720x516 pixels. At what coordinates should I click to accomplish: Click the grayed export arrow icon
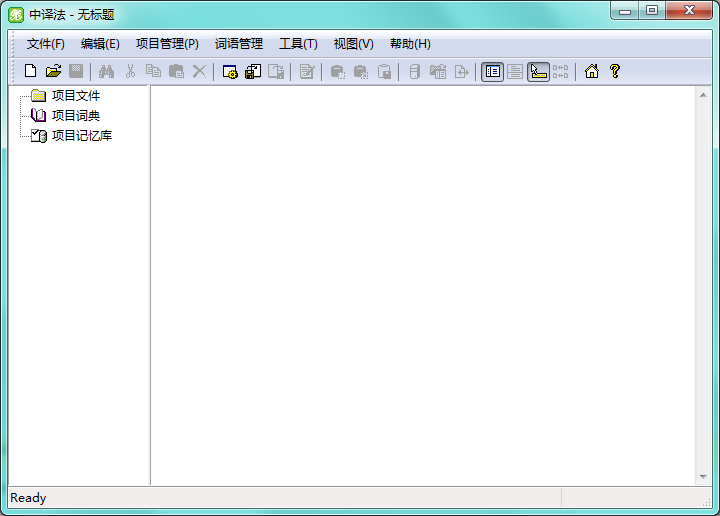pos(461,72)
